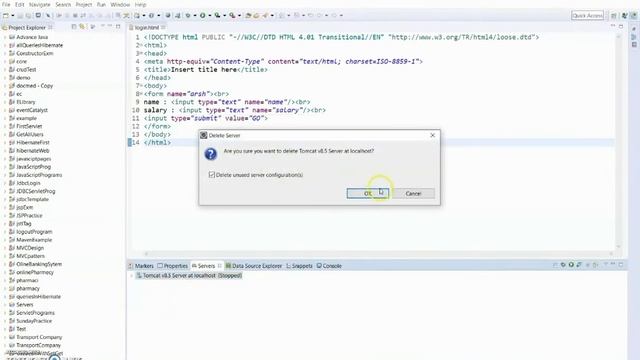Maximize the Servers bottom panel
Screen dimensions: 640x360
tap(621, 265)
